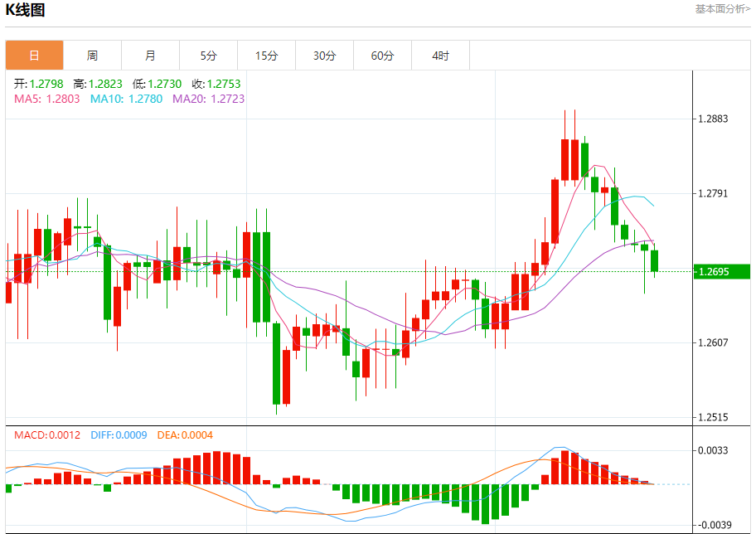Image resolution: width=756 pixels, height=534 pixels.
Task: Switch to the 月 monthly tab
Action: point(150,56)
